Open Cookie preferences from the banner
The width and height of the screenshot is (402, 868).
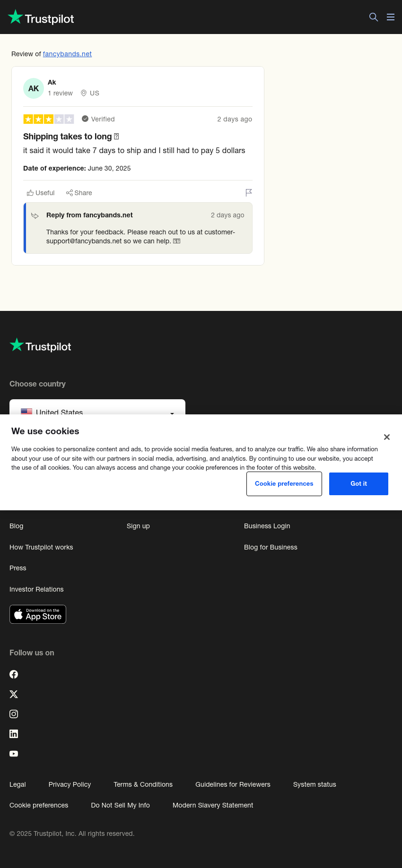tap(284, 484)
